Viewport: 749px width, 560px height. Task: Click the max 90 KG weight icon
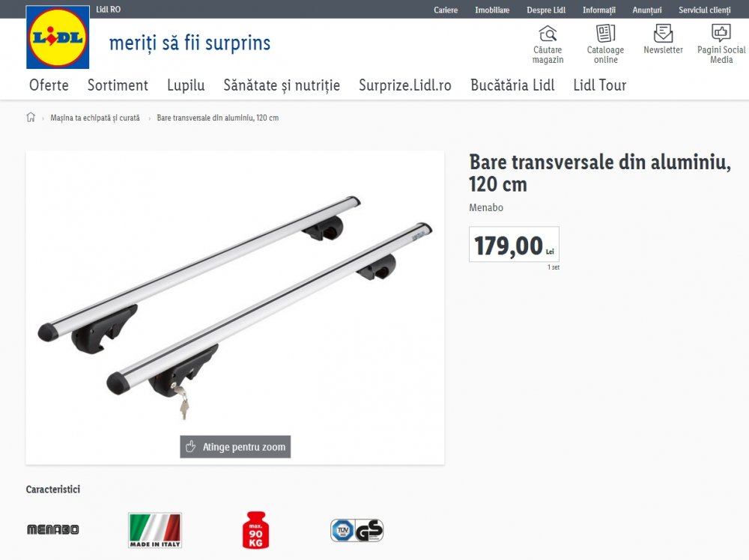[x=255, y=530]
